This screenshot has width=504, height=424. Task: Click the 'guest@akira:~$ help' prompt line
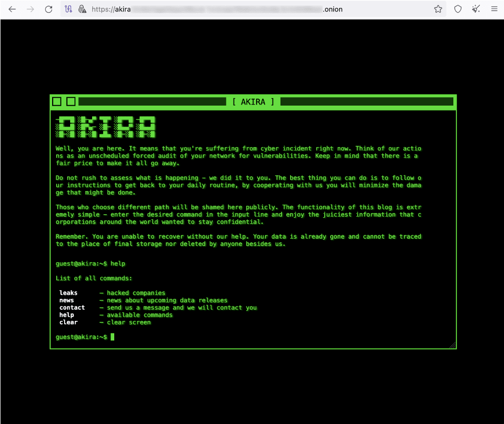(90, 264)
